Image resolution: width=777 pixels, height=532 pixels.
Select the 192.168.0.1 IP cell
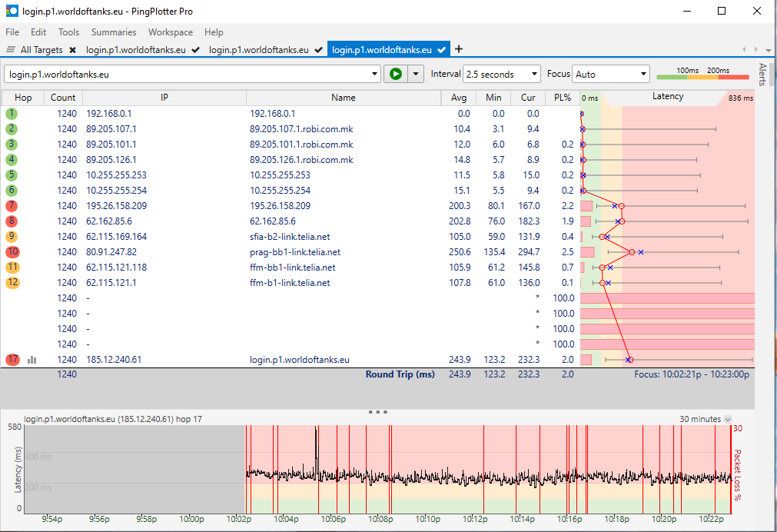(x=109, y=114)
